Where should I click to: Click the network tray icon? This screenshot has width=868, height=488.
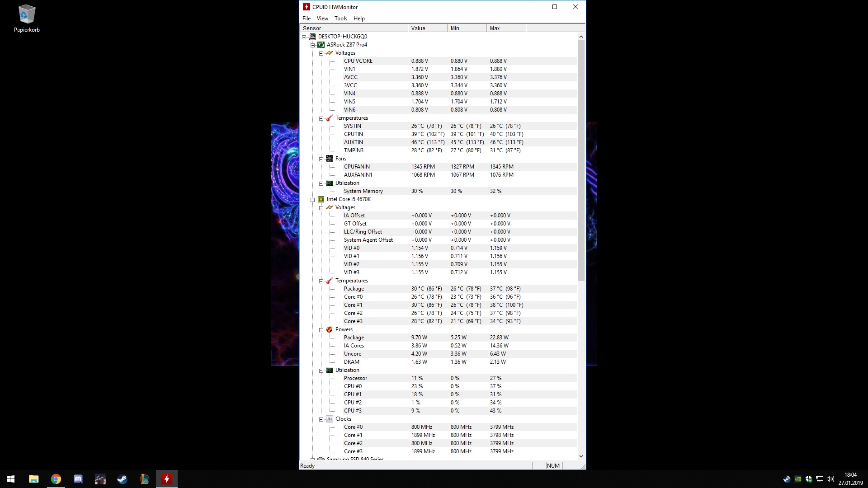click(x=820, y=479)
